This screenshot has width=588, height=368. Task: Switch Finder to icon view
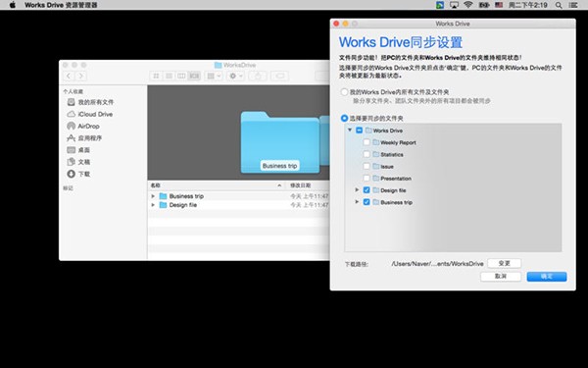pyautogui.click(x=156, y=76)
